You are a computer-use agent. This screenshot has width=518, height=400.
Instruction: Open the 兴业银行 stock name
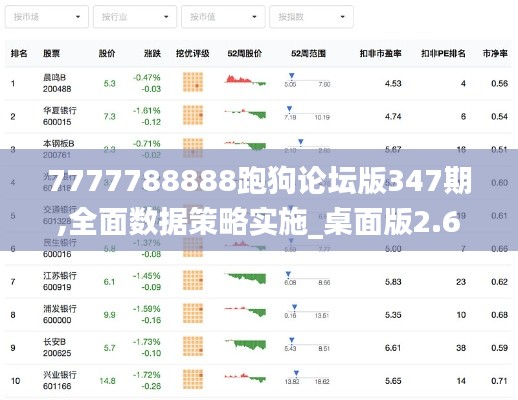[60, 375]
